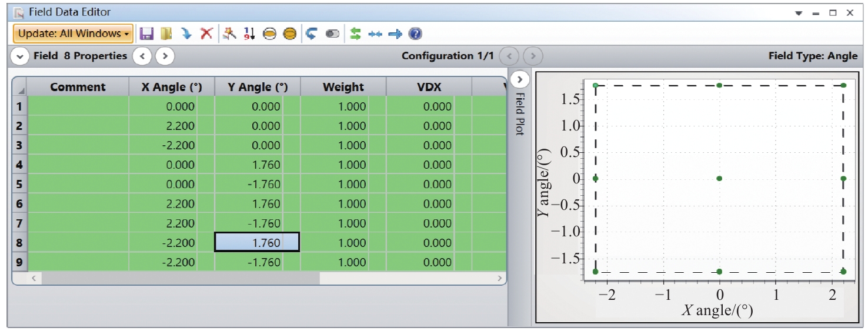Open the window options dropdown triangle
This screenshot has width=868, height=331.
click(799, 13)
